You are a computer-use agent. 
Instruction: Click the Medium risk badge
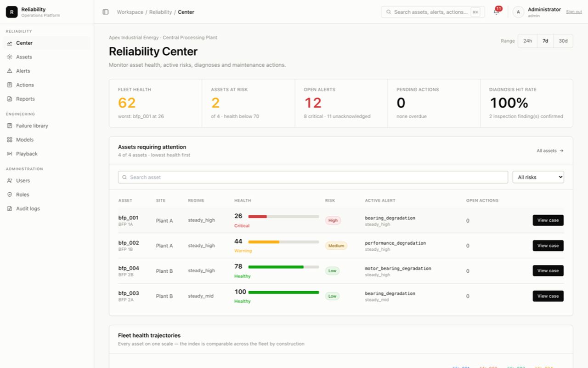pyautogui.click(x=336, y=246)
